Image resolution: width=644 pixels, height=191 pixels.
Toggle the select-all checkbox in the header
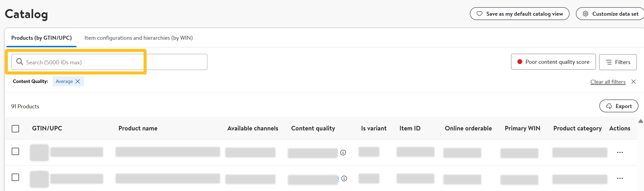click(x=15, y=129)
